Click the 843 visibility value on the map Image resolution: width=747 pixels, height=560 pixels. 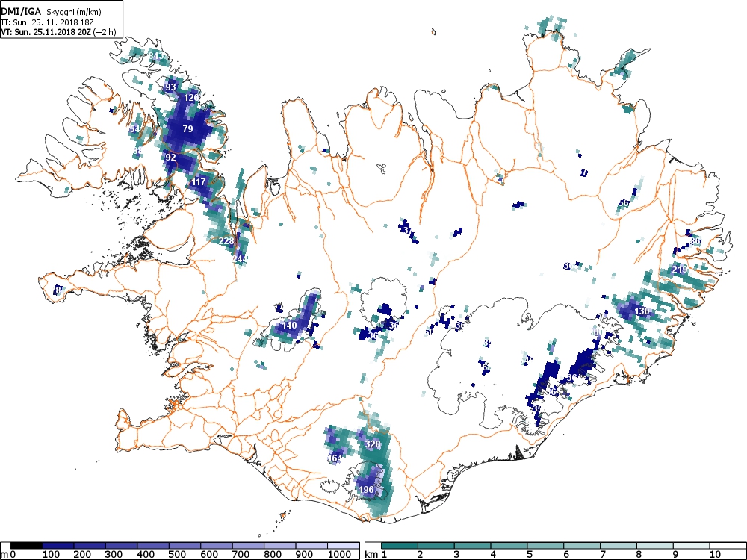157,56
